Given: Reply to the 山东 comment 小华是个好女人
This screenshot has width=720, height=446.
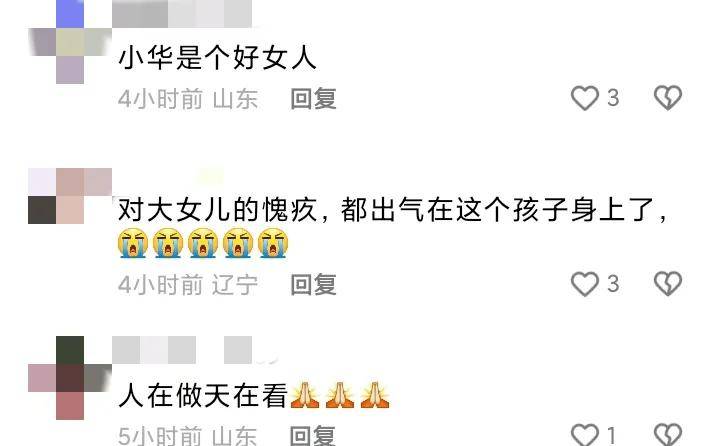Looking at the screenshot, I should click(x=314, y=98).
